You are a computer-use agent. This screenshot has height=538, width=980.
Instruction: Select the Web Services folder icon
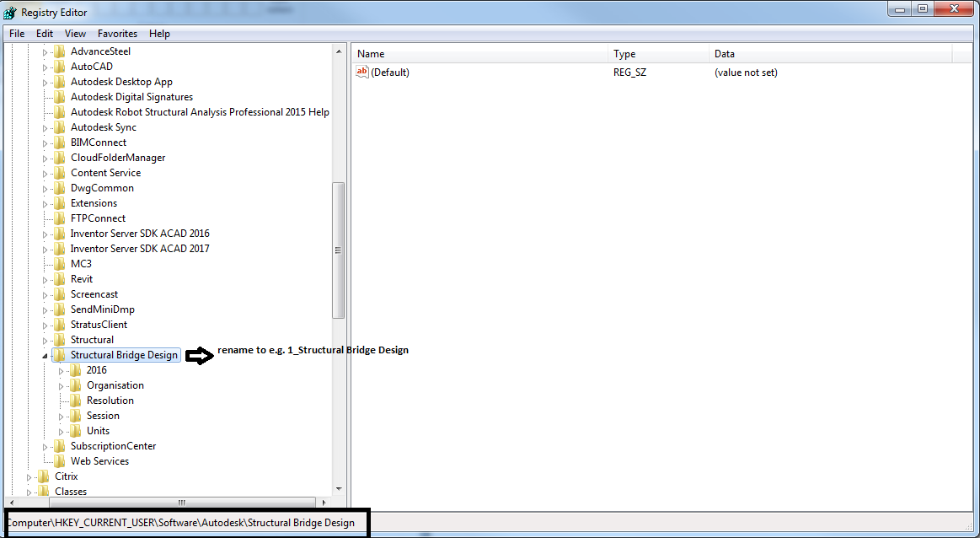pos(61,461)
